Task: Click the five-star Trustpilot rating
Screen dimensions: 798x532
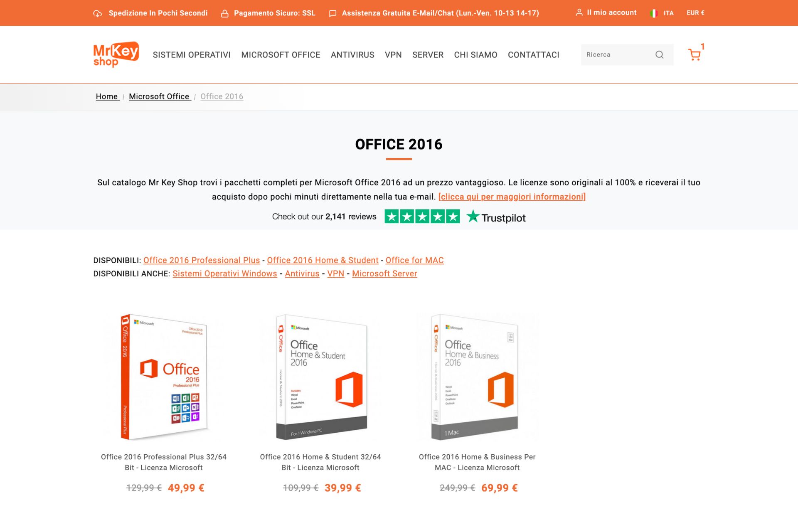Action: coord(422,217)
